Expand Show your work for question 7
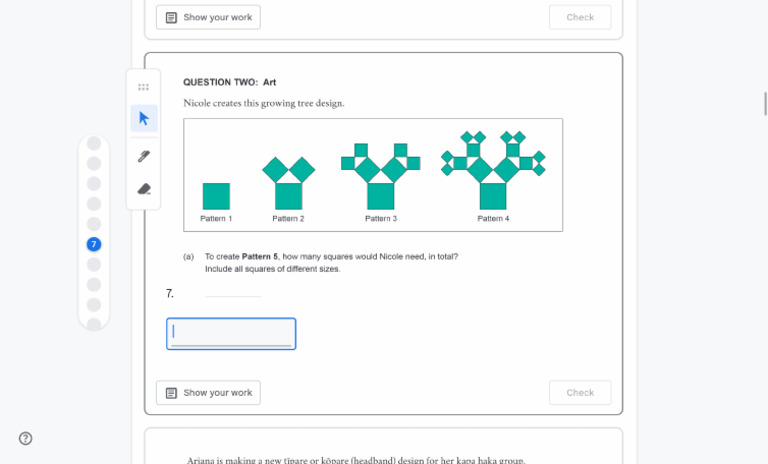 click(x=208, y=393)
